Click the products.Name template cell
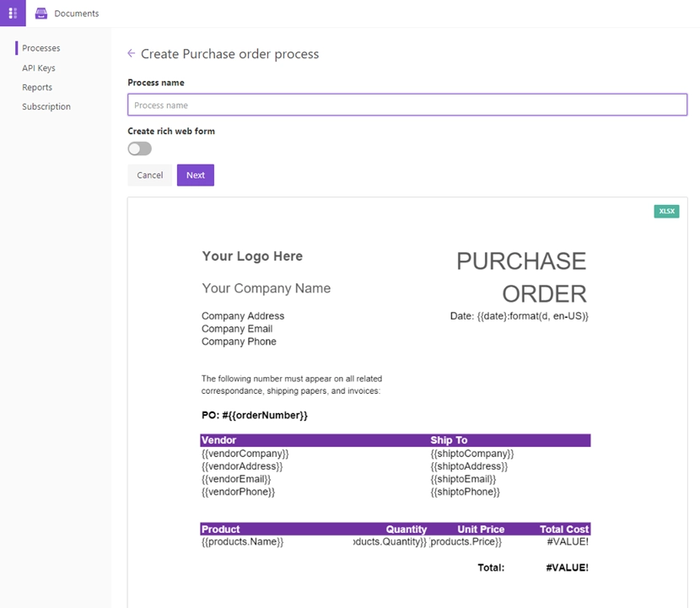 coord(243,541)
